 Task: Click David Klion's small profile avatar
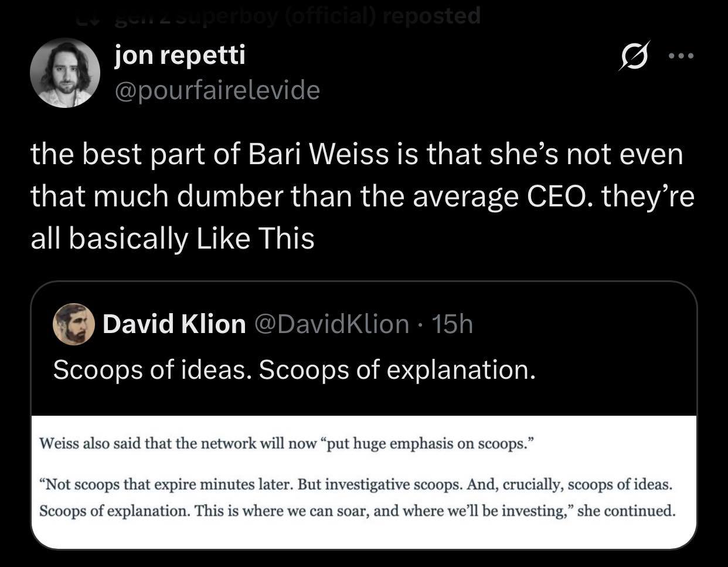[x=74, y=324]
